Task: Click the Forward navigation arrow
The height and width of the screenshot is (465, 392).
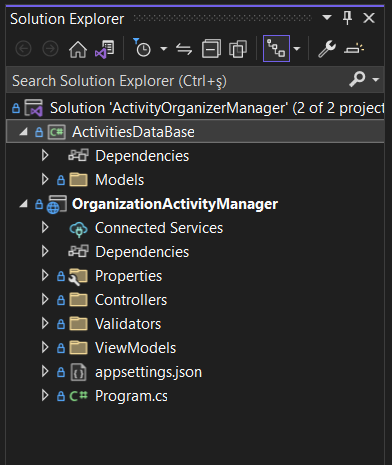Action: tap(50, 49)
